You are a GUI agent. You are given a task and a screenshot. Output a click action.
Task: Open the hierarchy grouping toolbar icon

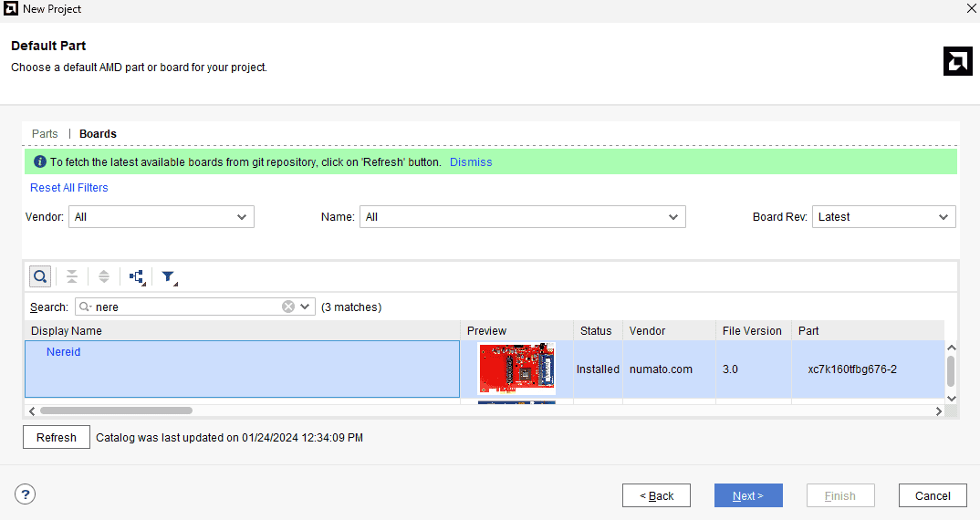pyautogui.click(x=137, y=276)
